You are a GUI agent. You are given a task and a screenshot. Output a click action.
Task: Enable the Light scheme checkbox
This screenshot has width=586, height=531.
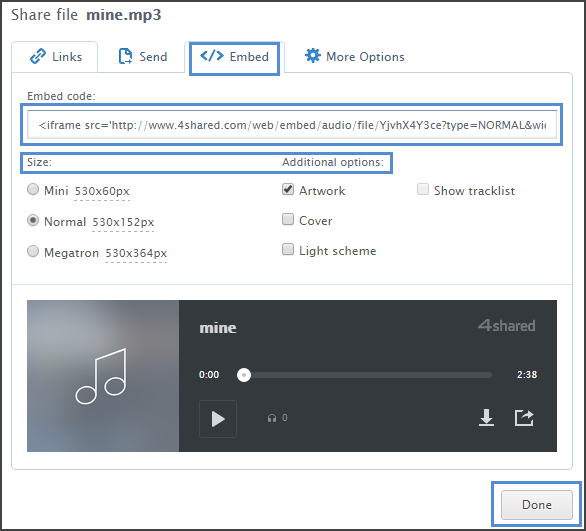tap(288, 249)
